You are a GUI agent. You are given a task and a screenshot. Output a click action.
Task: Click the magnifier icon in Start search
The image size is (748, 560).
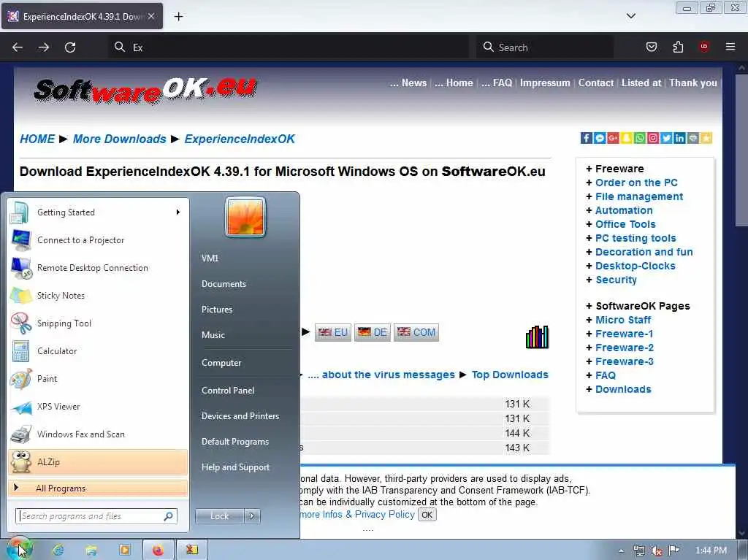[169, 516]
